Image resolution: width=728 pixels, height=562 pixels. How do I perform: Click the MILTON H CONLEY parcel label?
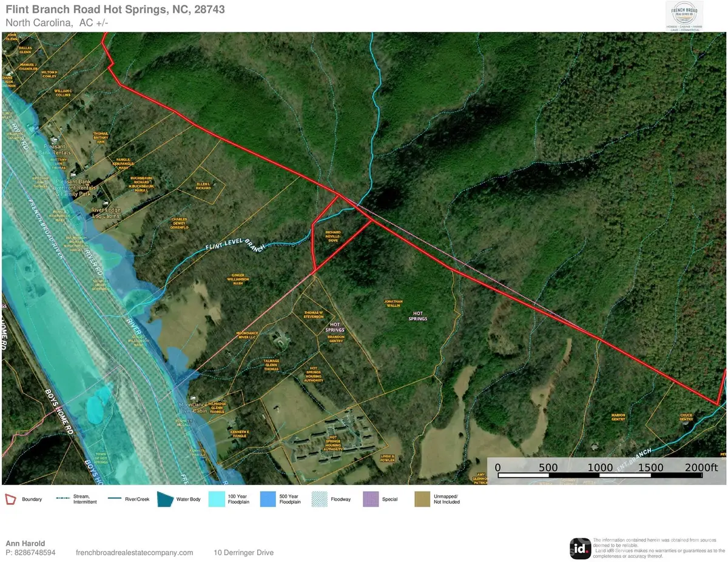(x=49, y=74)
